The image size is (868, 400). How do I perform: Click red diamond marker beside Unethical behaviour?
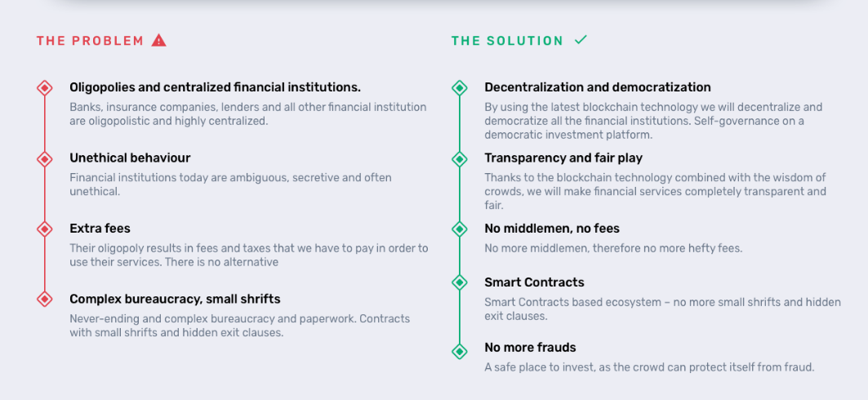click(x=45, y=159)
